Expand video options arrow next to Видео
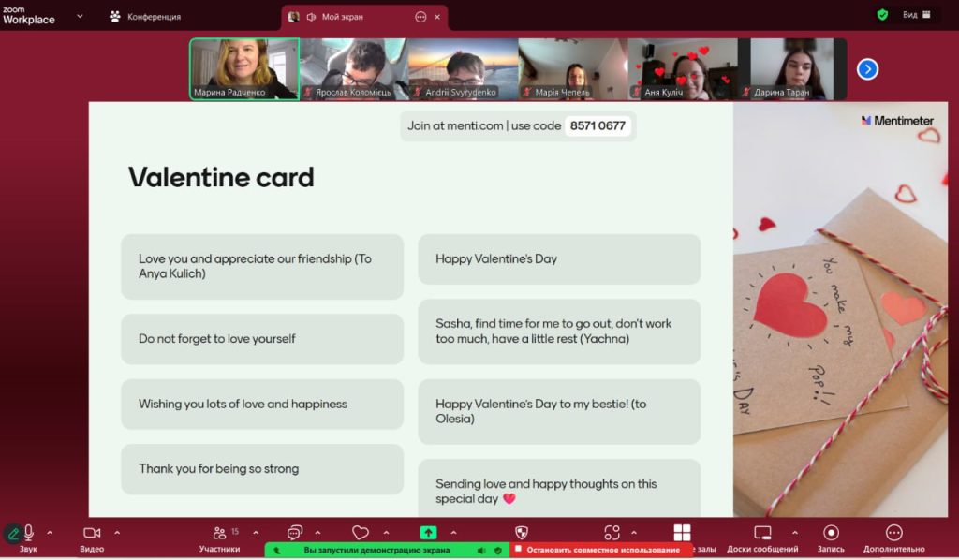The width and height of the screenshot is (959, 560). pyautogui.click(x=117, y=533)
